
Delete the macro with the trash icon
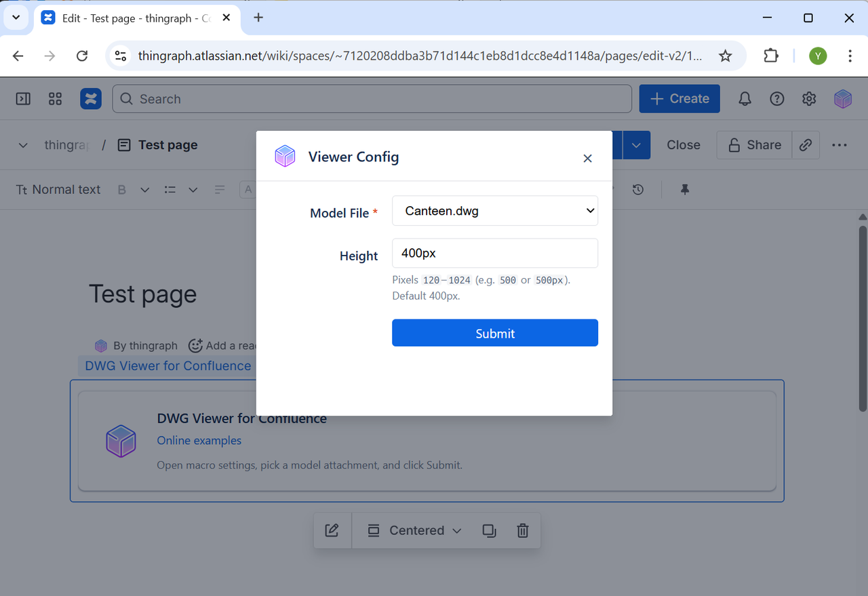coord(522,531)
